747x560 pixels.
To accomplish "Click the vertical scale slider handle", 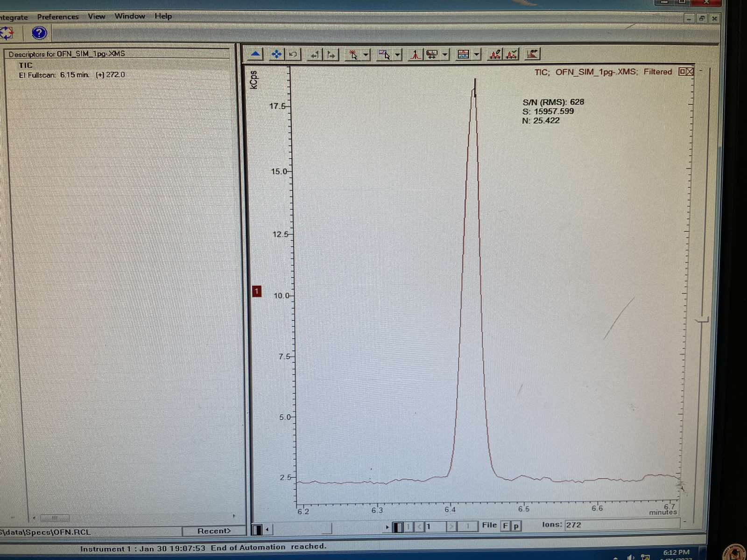I will (x=702, y=320).
